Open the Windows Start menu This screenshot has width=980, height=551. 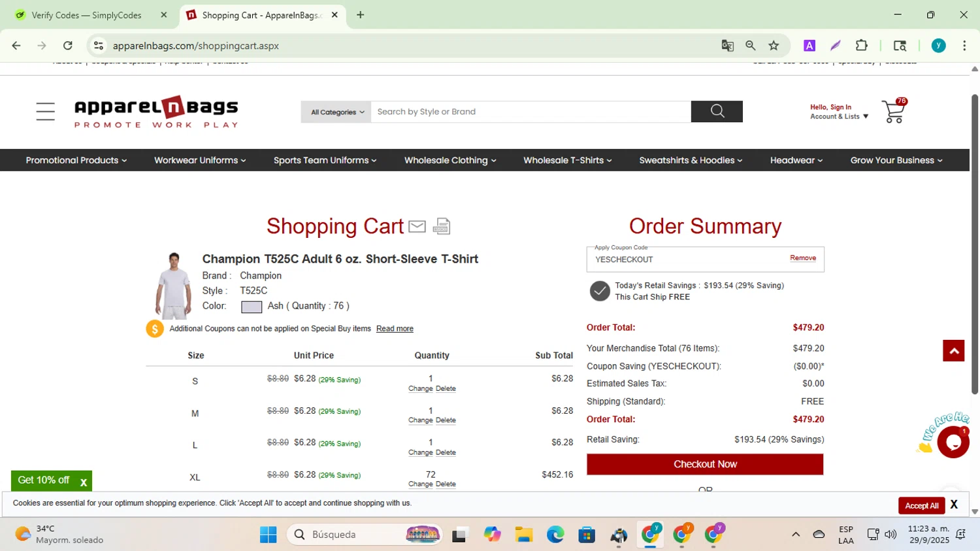(x=268, y=535)
